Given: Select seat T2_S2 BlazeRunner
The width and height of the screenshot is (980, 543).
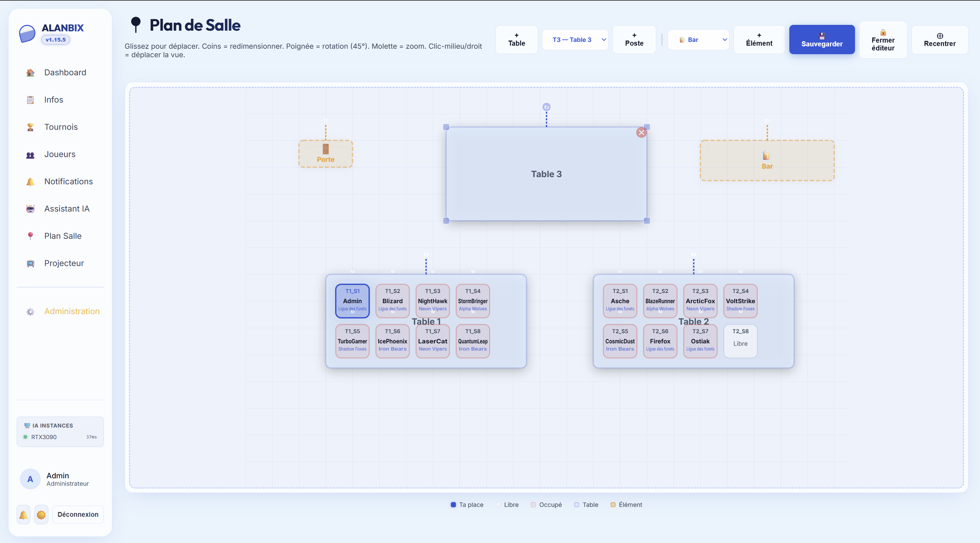Looking at the screenshot, I should pos(660,300).
